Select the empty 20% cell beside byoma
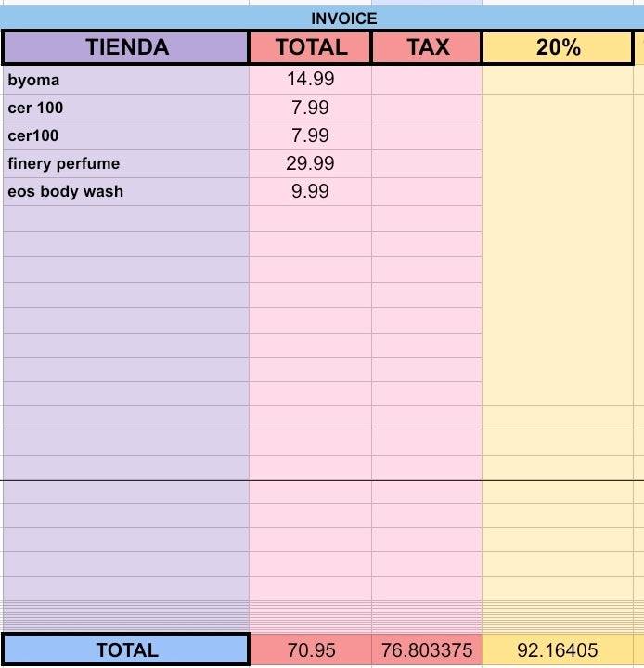Image resolution: width=644 pixels, height=668 pixels. point(558,80)
